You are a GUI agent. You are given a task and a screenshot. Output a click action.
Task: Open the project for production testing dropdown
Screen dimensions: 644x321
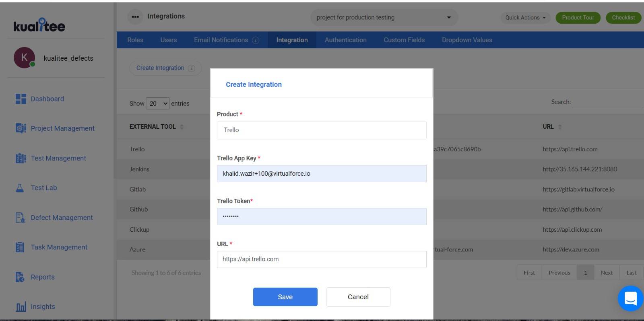[384, 17]
